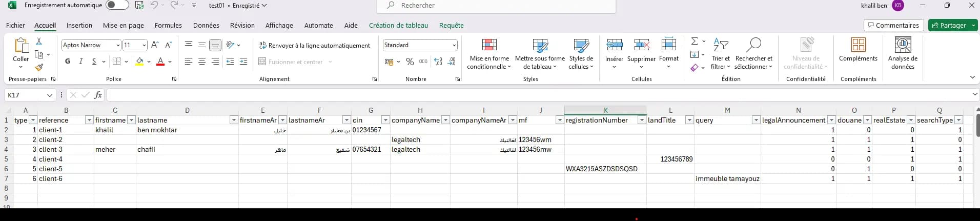Screen dimensions: 980x221
Task: Open the Compléments add-ins button
Action: point(858,50)
